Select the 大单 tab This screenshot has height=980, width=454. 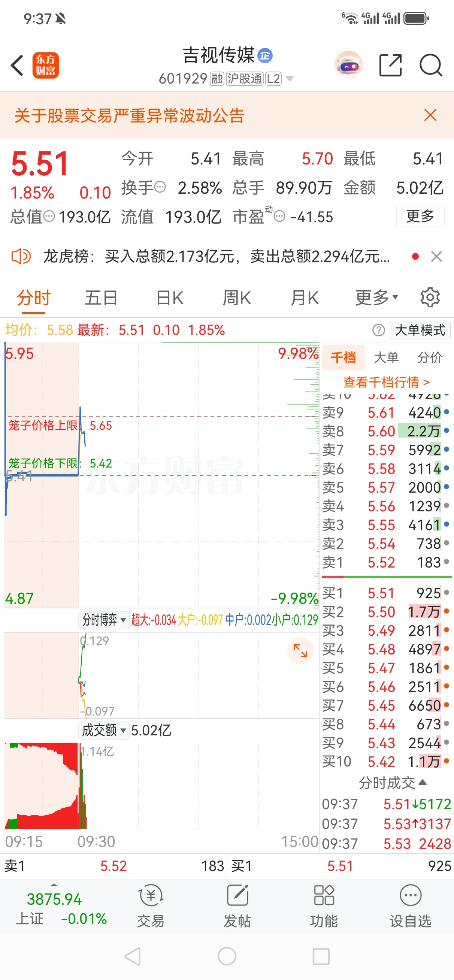click(x=386, y=358)
